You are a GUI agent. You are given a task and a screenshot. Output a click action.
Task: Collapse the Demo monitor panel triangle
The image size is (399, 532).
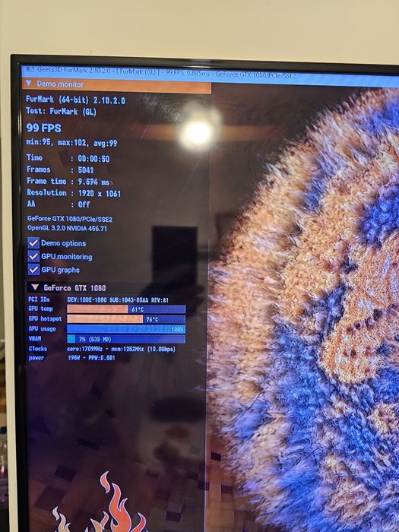click(x=29, y=83)
